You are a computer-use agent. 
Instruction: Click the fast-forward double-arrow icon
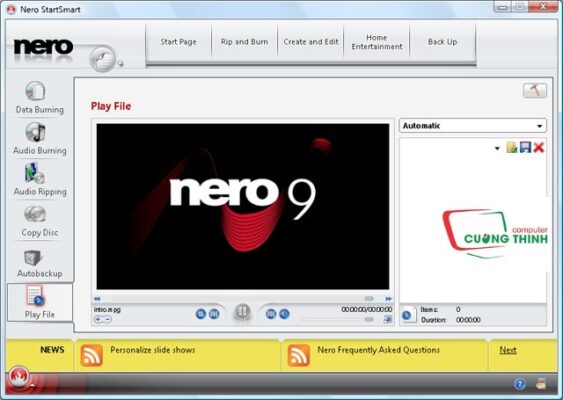pyautogui.click(x=388, y=299)
